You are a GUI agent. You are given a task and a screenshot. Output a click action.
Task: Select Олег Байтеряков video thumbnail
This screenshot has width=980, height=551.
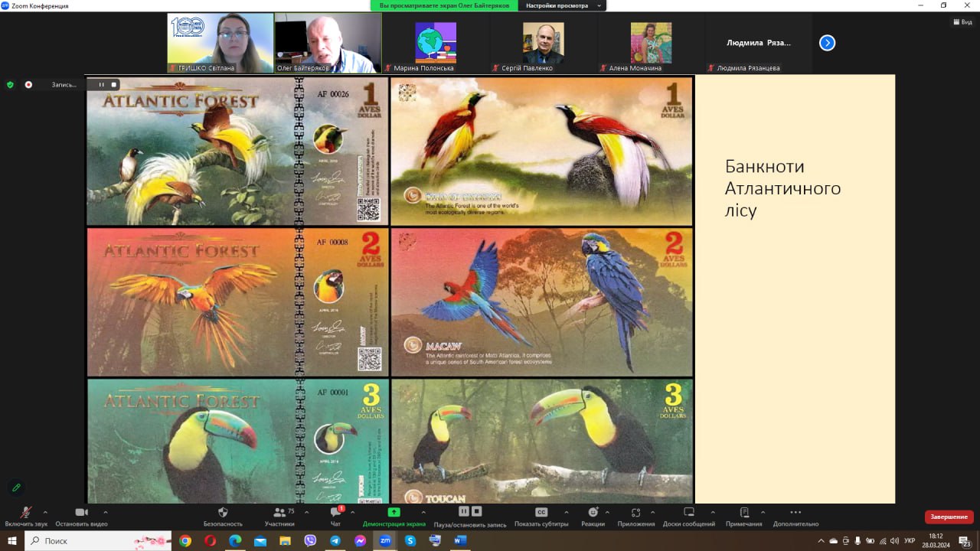[328, 43]
